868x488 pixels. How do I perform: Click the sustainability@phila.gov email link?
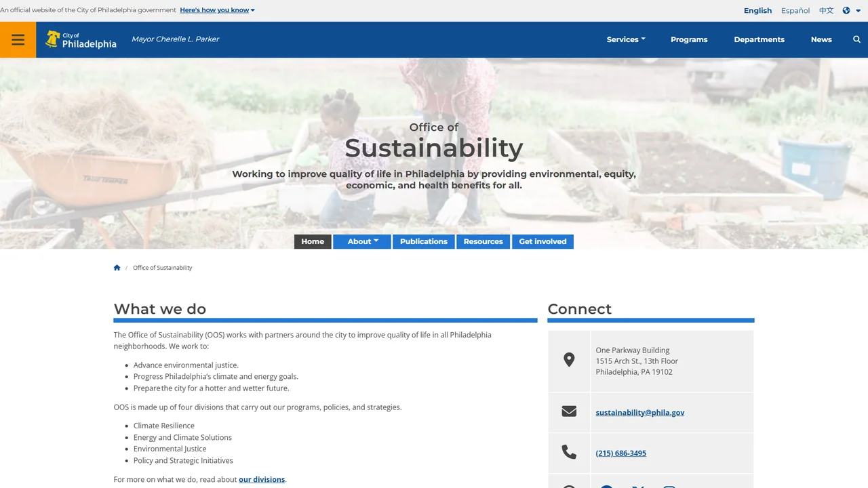[x=640, y=412]
